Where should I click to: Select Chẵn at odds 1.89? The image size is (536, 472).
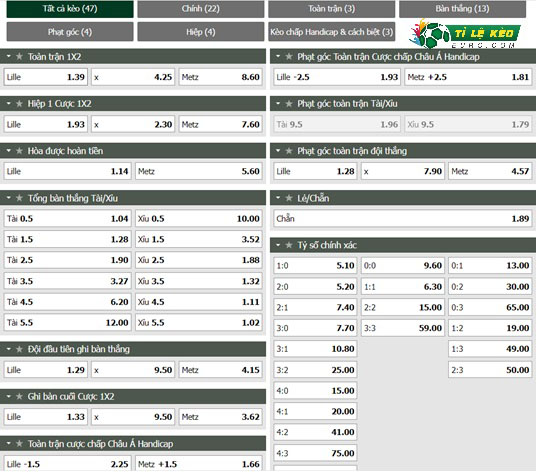pyautogui.click(x=403, y=218)
